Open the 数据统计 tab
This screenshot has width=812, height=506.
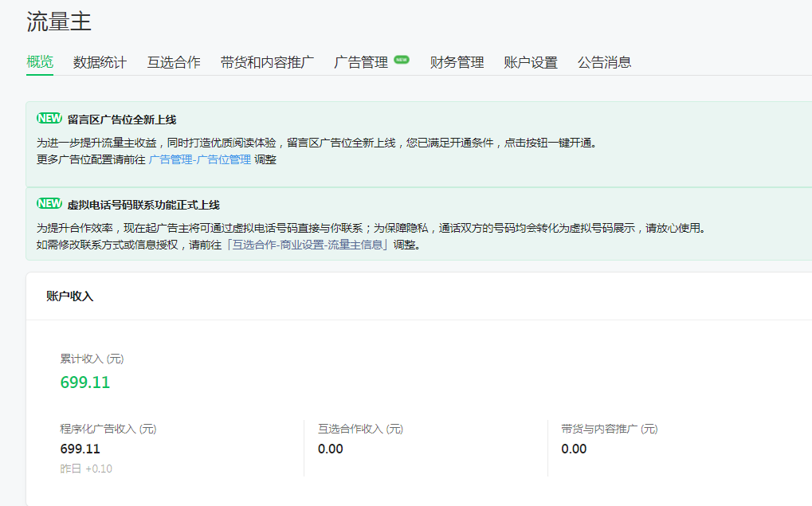coord(100,62)
